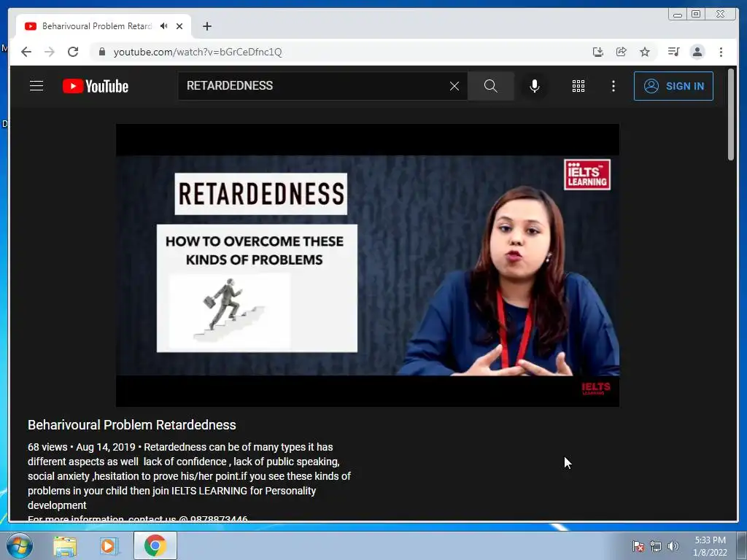Viewport: 747px width, 560px height.
Task: Clear the search text with the X
Action: (454, 86)
